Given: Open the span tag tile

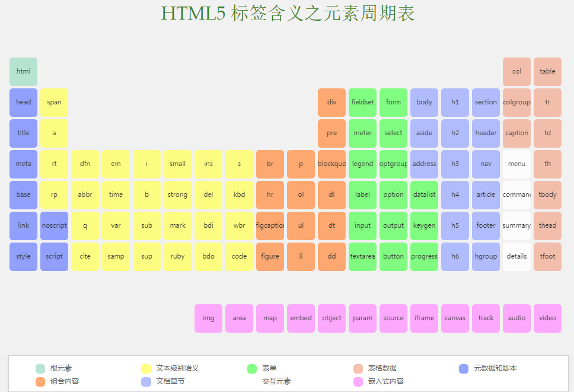Looking at the screenshot, I should click(54, 102).
